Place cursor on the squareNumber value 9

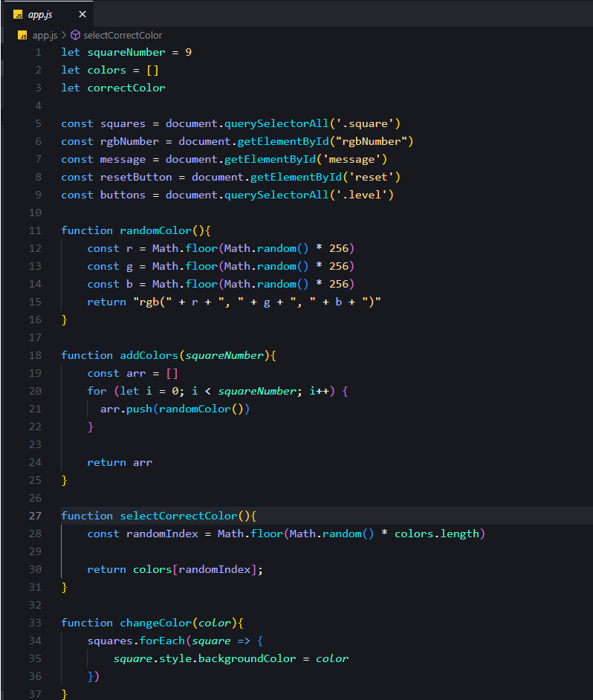tap(189, 52)
